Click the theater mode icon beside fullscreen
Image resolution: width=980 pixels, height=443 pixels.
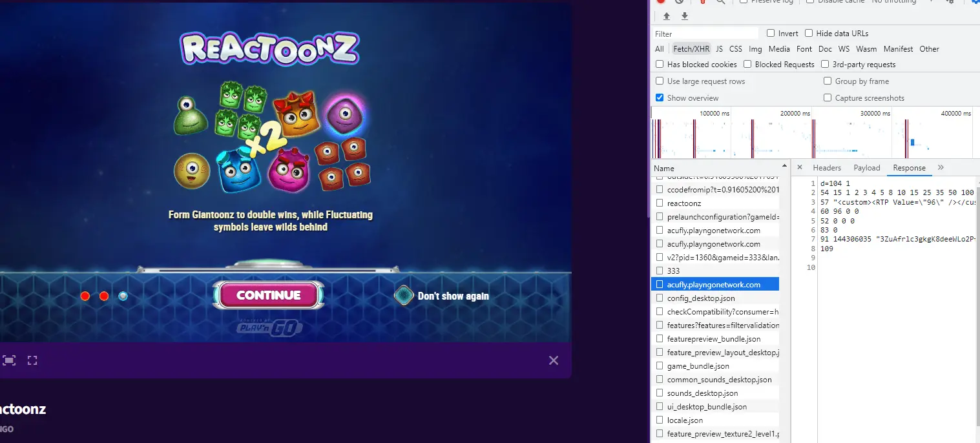(9, 360)
